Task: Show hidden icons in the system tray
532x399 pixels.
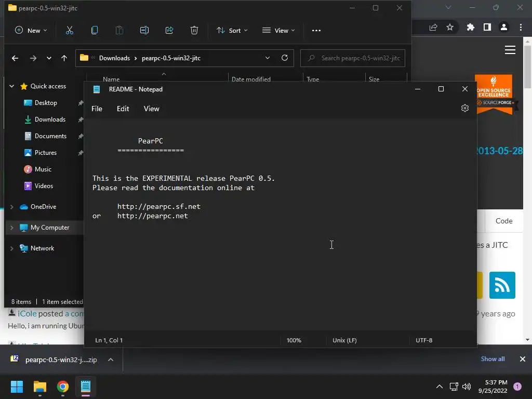Action: tap(440, 387)
